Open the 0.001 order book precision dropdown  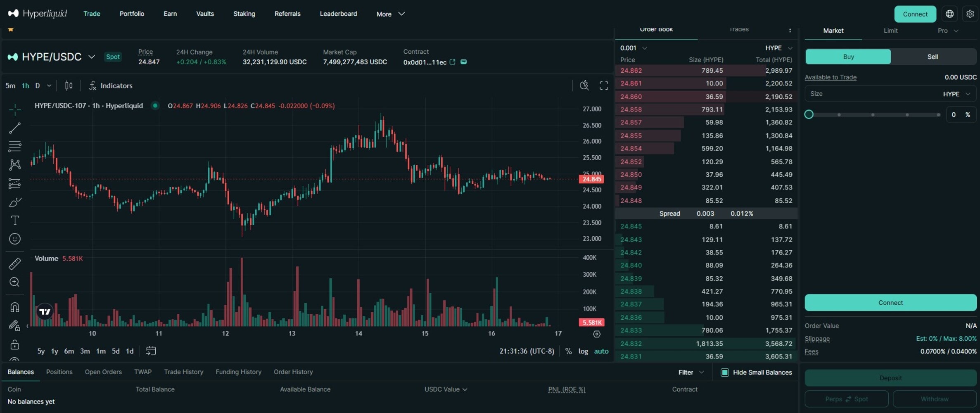point(633,48)
